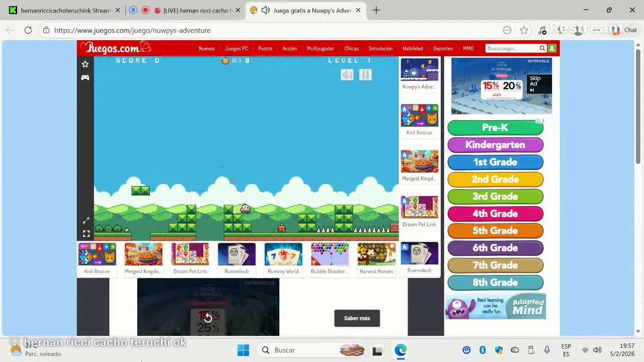Open the gamepad icon in game sidebar

[85, 77]
